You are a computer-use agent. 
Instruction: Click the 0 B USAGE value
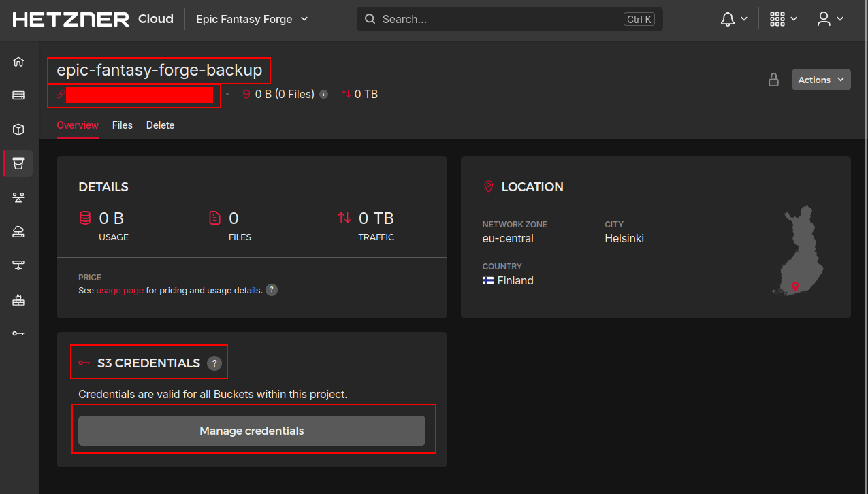point(112,218)
